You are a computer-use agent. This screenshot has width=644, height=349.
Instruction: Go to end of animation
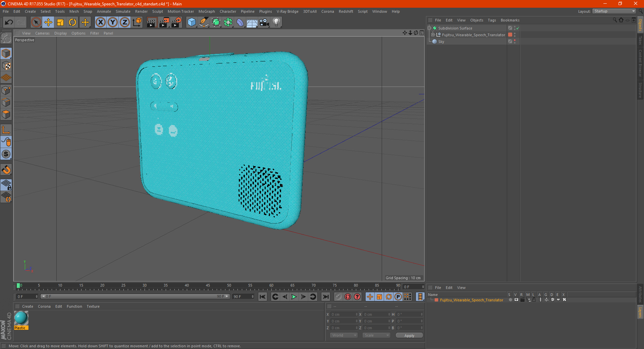325,297
